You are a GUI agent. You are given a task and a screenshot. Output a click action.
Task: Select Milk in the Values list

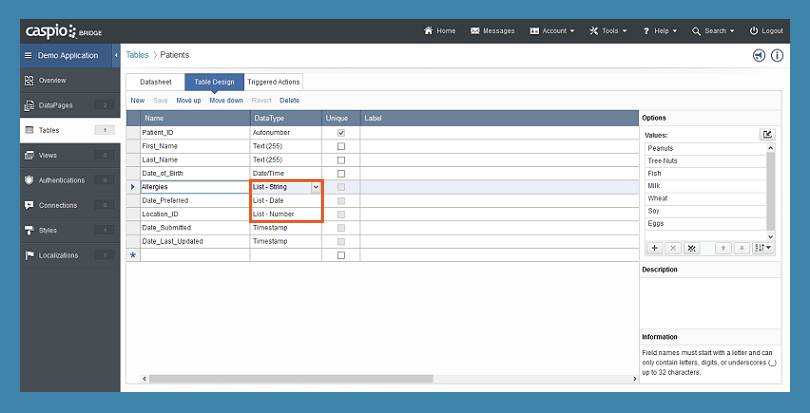click(705, 186)
